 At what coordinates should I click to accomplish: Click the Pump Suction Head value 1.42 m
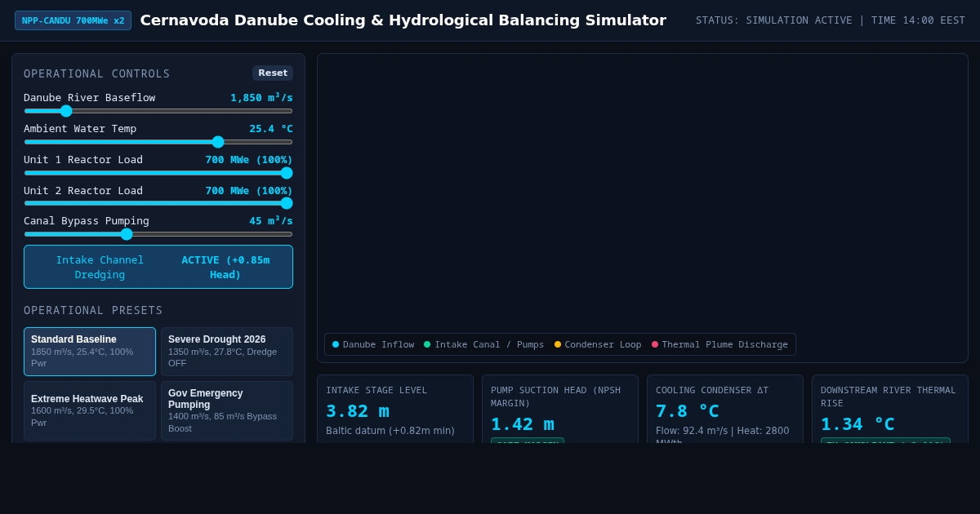pos(522,423)
